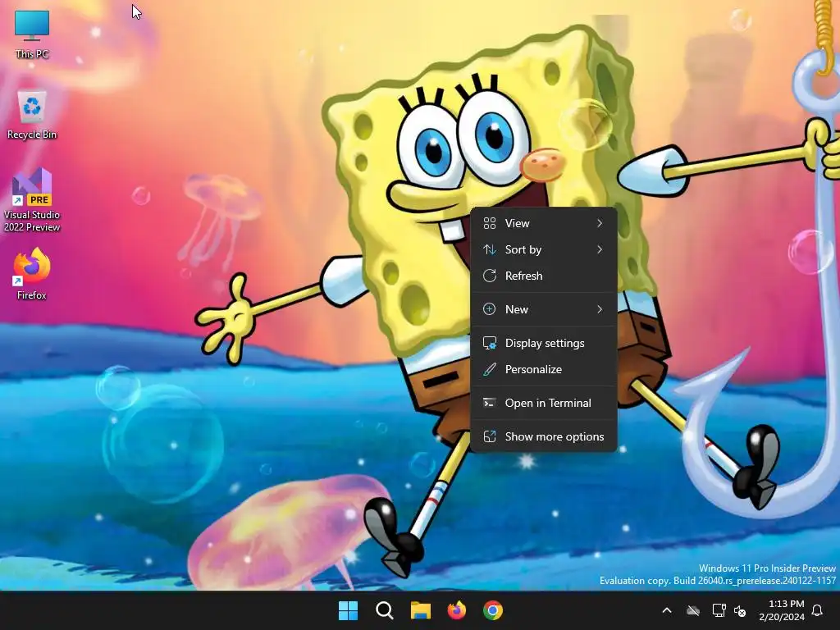Select the Recycle Bin desktop icon
The height and width of the screenshot is (630, 840).
click(x=32, y=115)
